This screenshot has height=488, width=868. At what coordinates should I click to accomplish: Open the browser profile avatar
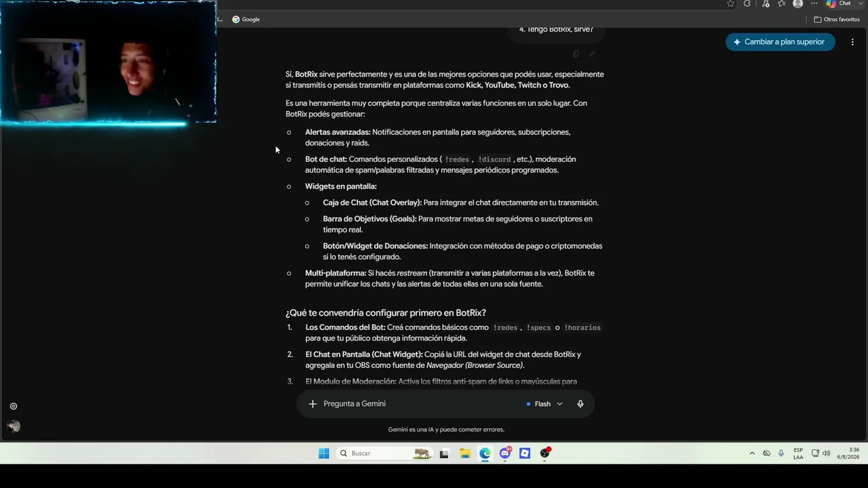coord(798,3)
